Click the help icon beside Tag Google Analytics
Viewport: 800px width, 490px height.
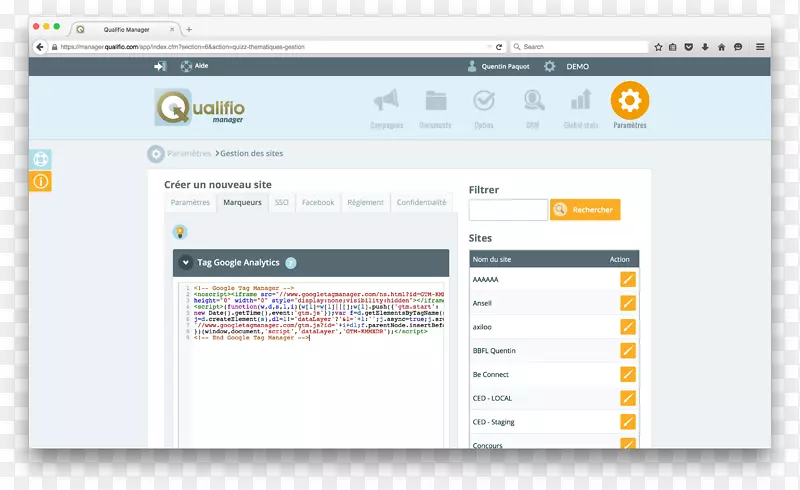pos(291,263)
